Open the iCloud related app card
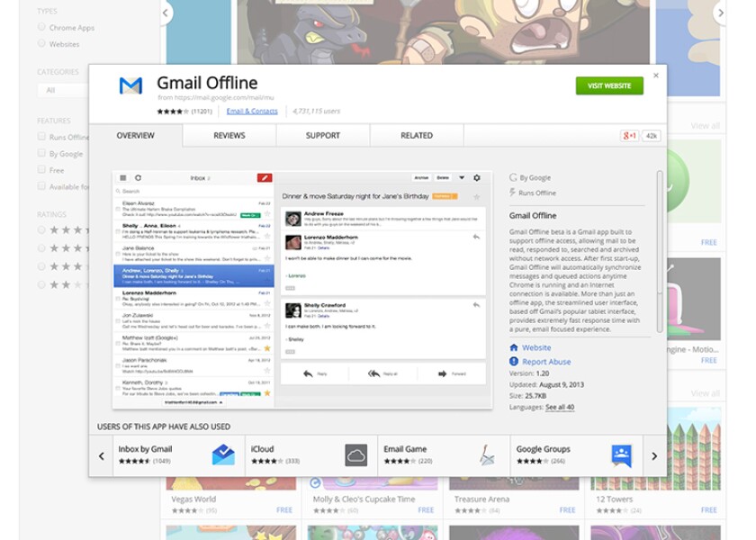This screenshot has width=756, height=540. pos(311,455)
